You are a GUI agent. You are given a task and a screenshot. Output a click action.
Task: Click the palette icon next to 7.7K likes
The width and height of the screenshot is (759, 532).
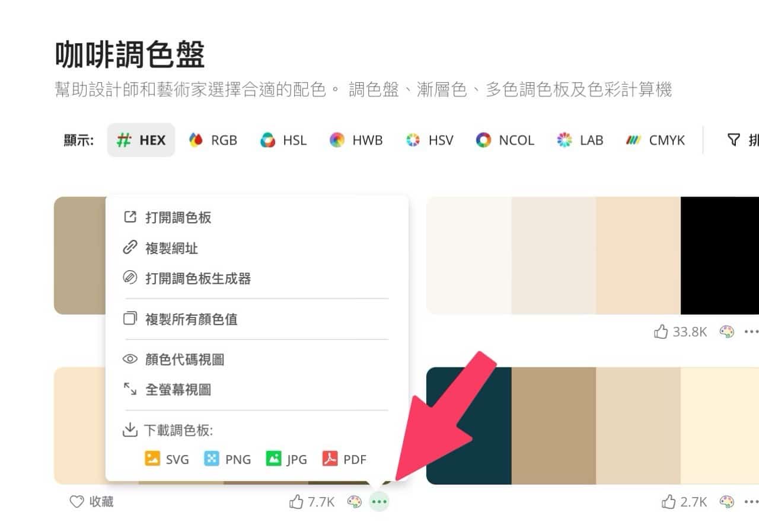coord(355,501)
